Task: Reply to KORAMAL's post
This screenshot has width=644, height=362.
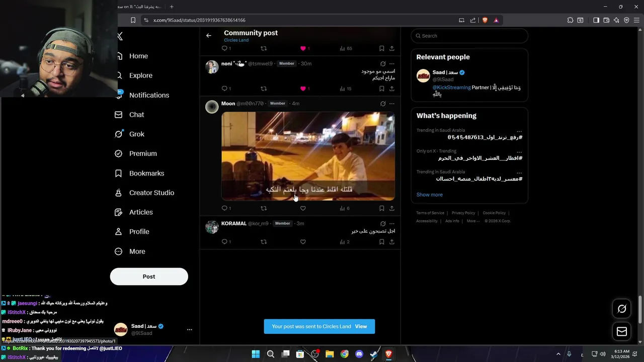Action: [224, 242]
